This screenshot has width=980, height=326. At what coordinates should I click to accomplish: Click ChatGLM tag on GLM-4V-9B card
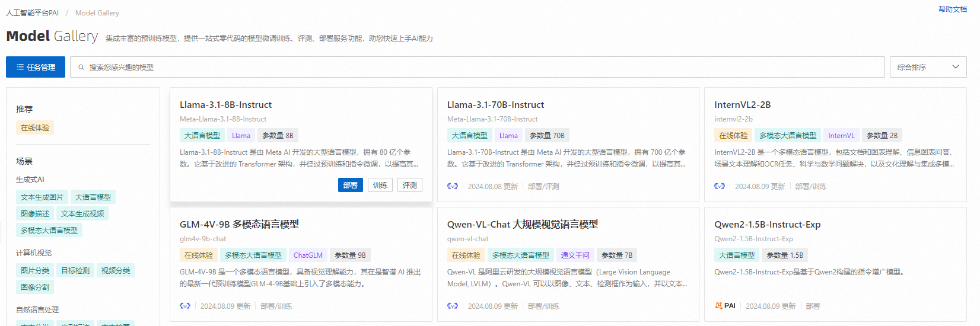[x=308, y=255]
